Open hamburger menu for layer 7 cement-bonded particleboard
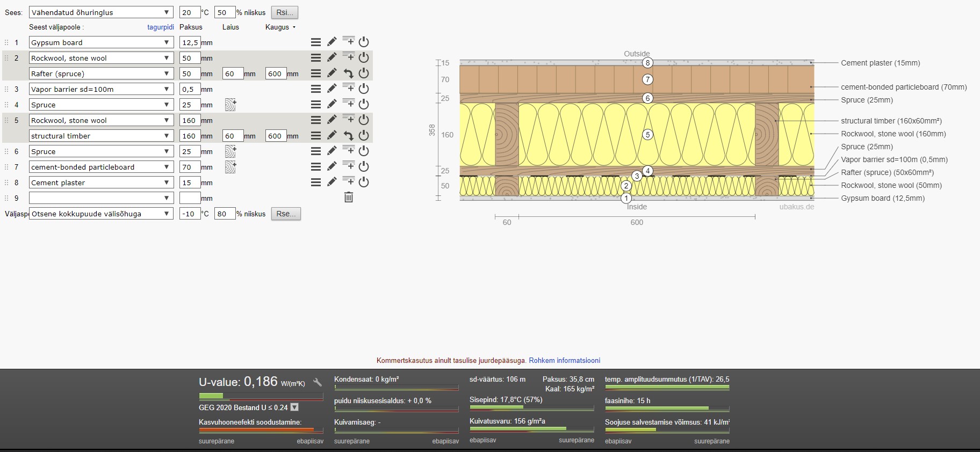 pyautogui.click(x=316, y=167)
